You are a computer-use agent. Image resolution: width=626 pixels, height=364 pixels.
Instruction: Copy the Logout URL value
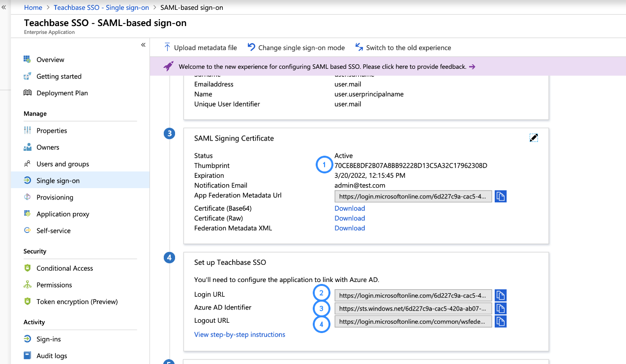point(501,322)
